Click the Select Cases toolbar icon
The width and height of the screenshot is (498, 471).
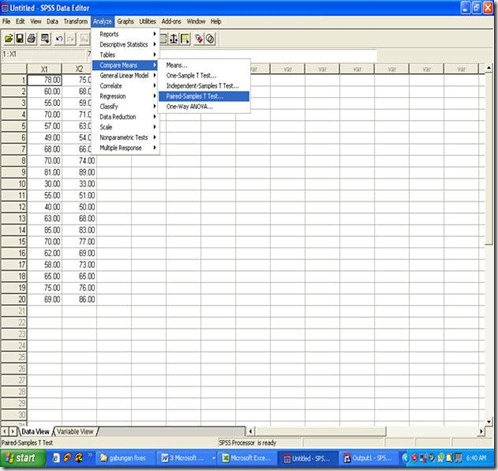click(x=185, y=39)
